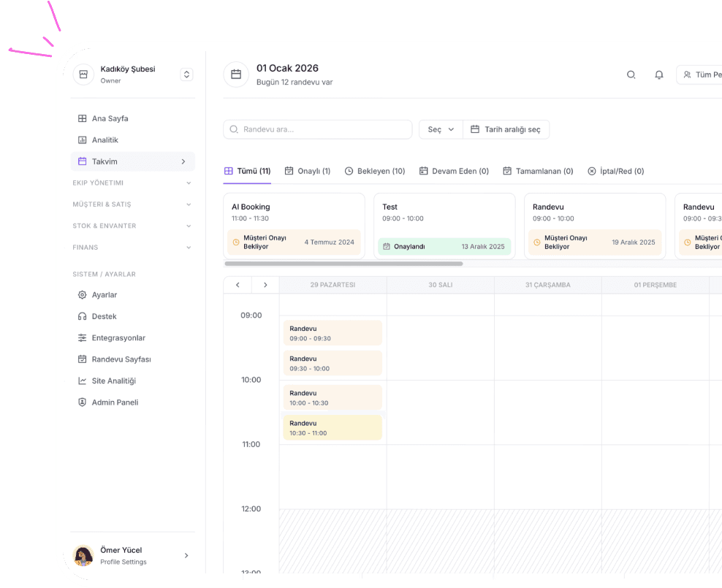This screenshot has width=722, height=588.
Task: Open Destek support page
Action: 104,316
